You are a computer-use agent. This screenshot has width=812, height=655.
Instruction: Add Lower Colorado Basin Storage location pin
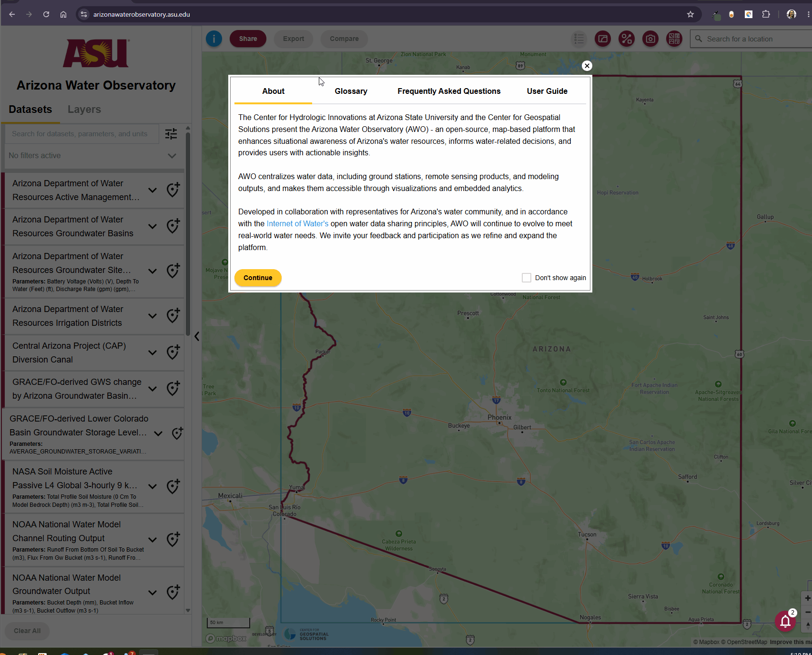[x=177, y=433]
